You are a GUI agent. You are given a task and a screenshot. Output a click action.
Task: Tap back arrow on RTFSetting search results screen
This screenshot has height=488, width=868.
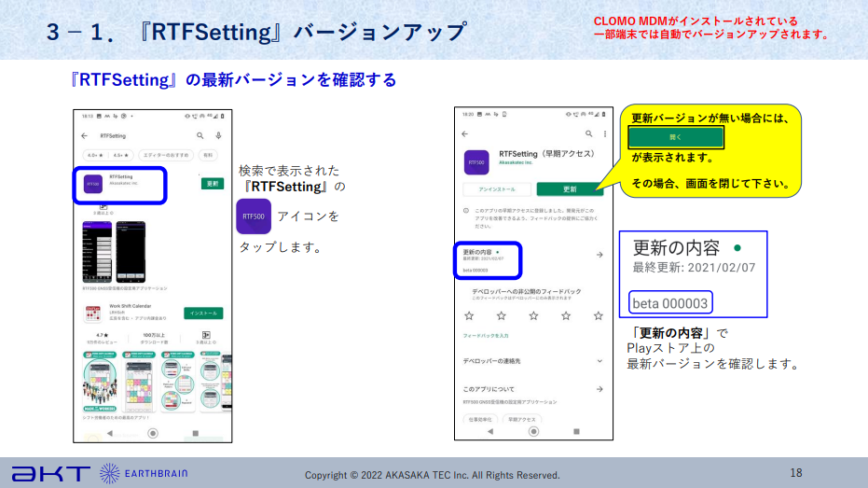(84, 135)
